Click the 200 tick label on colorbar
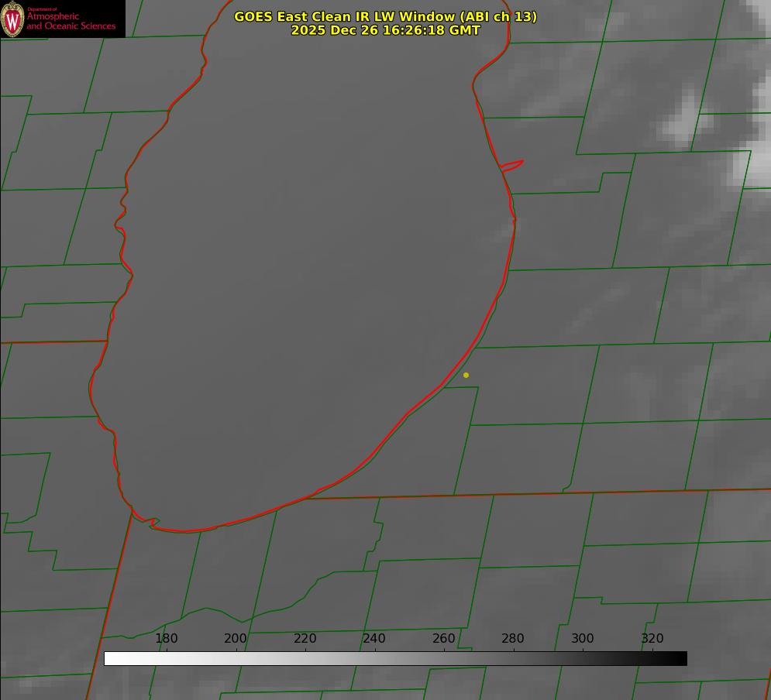The image size is (771, 700). pyautogui.click(x=236, y=638)
